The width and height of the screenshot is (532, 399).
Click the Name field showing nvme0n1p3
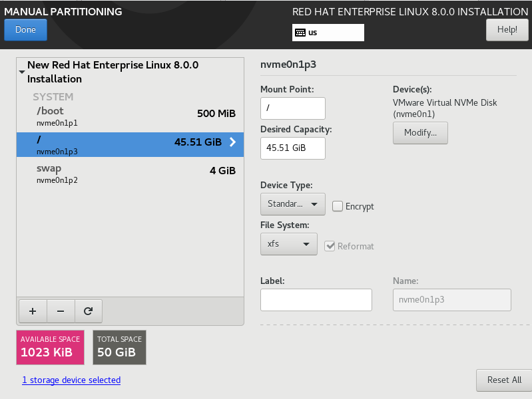[452, 300]
